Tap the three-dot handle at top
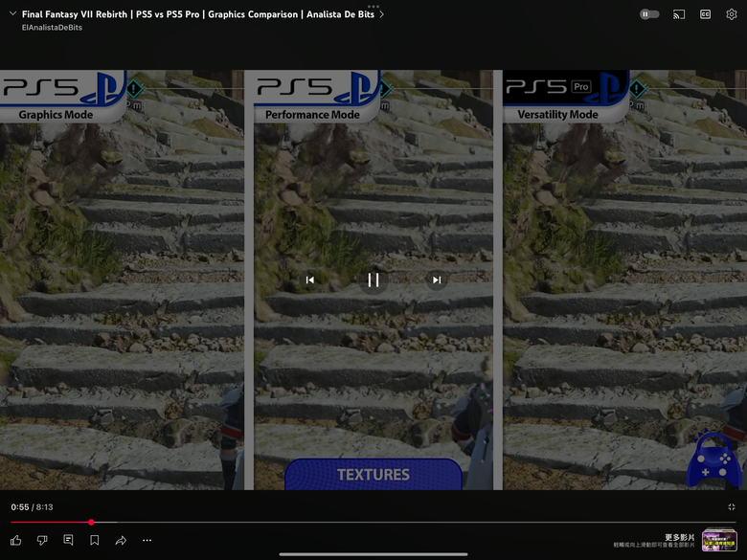 (373, 6)
